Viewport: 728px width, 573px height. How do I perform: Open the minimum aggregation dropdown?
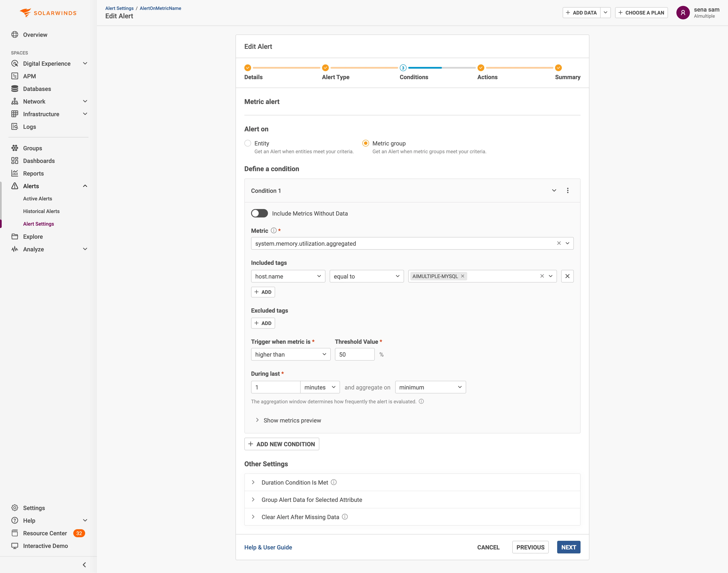pyautogui.click(x=430, y=387)
